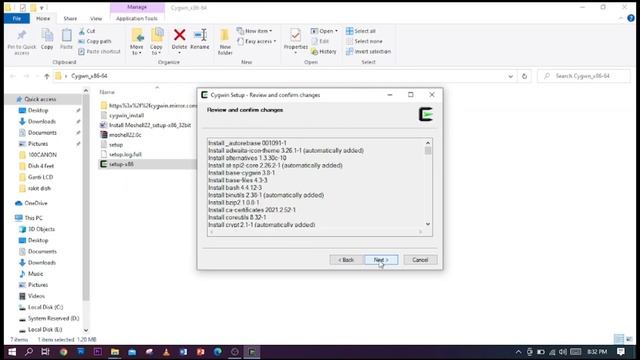
Task: Select Quick access in the navigation pane
Action: click(x=40, y=99)
